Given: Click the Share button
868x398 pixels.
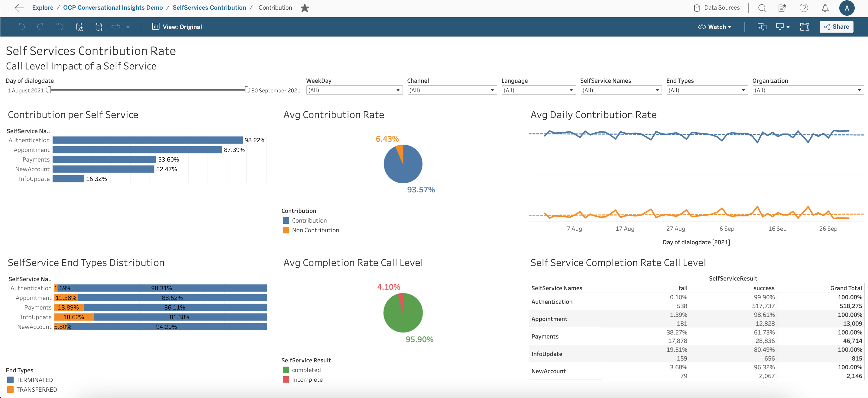Looking at the screenshot, I should (836, 27).
